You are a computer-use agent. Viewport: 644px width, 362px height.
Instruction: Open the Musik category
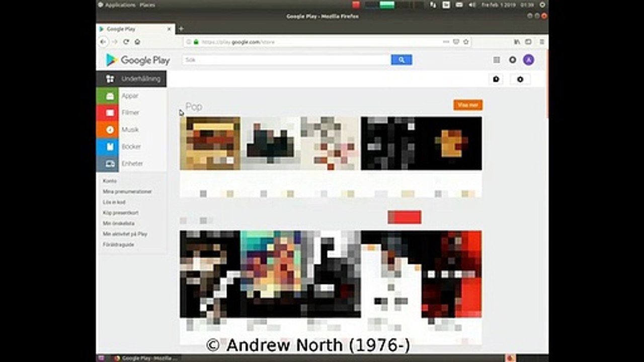[x=130, y=130]
